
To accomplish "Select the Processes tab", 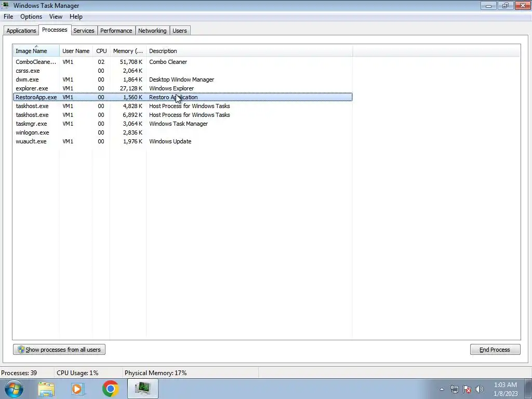I will [x=55, y=30].
